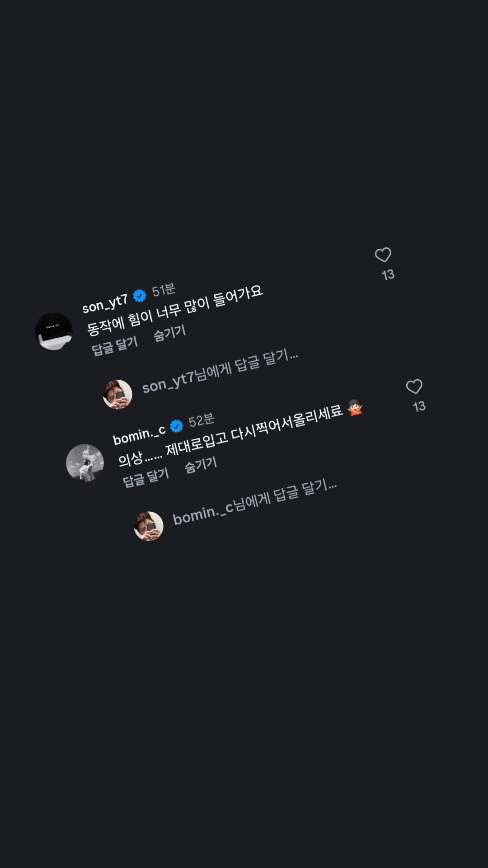Click the verified badge next to bomin._c
This screenshot has height=868, width=488.
[x=176, y=426]
